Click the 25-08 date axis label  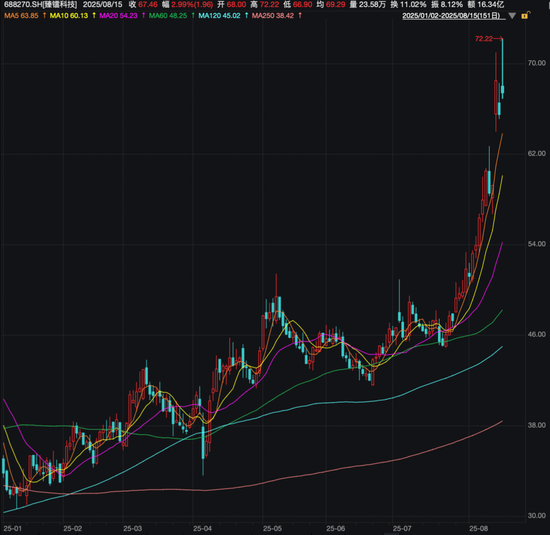click(478, 528)
